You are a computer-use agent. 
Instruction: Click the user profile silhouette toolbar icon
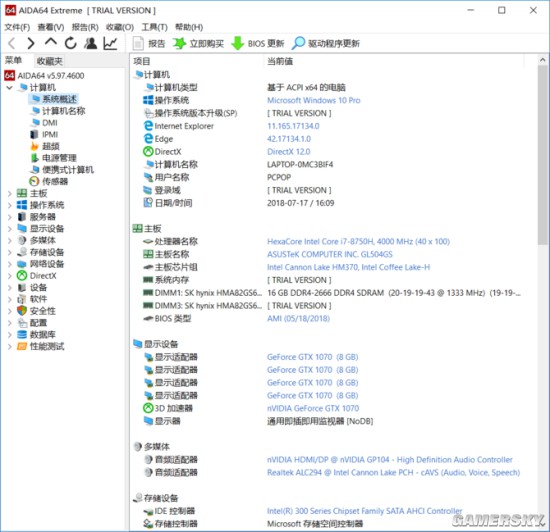pos(90,43)
